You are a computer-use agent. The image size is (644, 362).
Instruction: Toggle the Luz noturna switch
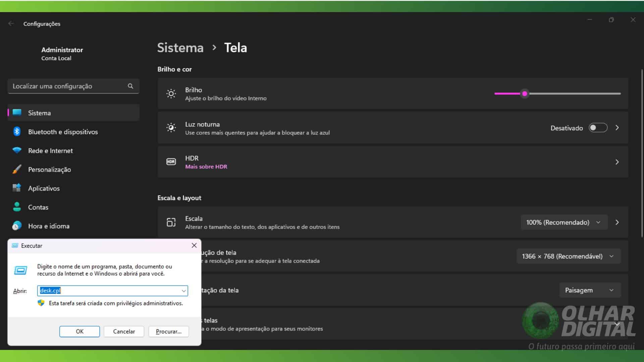[x=598, y=128]
